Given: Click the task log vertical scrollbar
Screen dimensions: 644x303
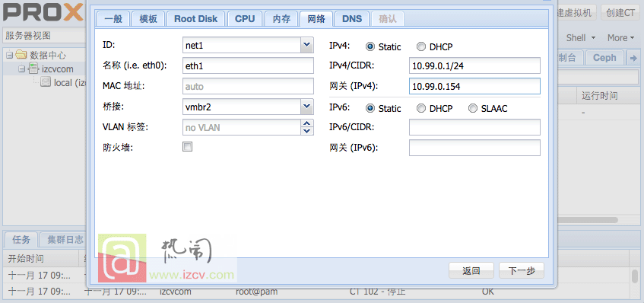Looking at the screenshot, I should pyautogui.click(x=636, y=276).
